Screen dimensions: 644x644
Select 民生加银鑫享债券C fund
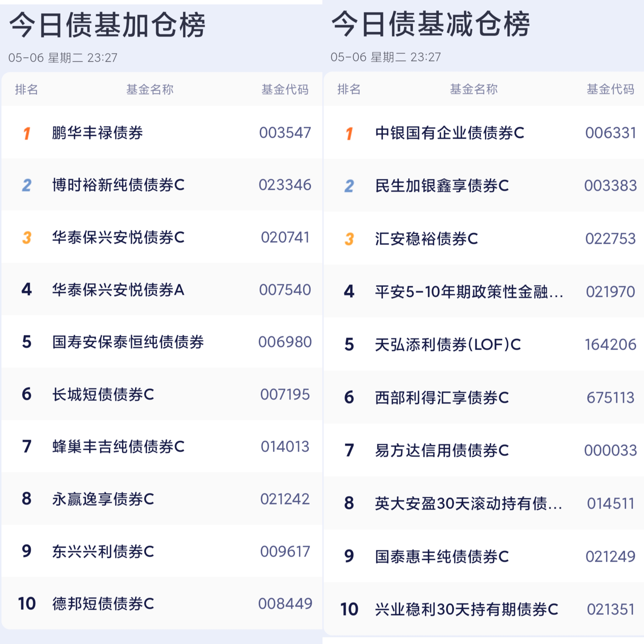pos(442,186)
